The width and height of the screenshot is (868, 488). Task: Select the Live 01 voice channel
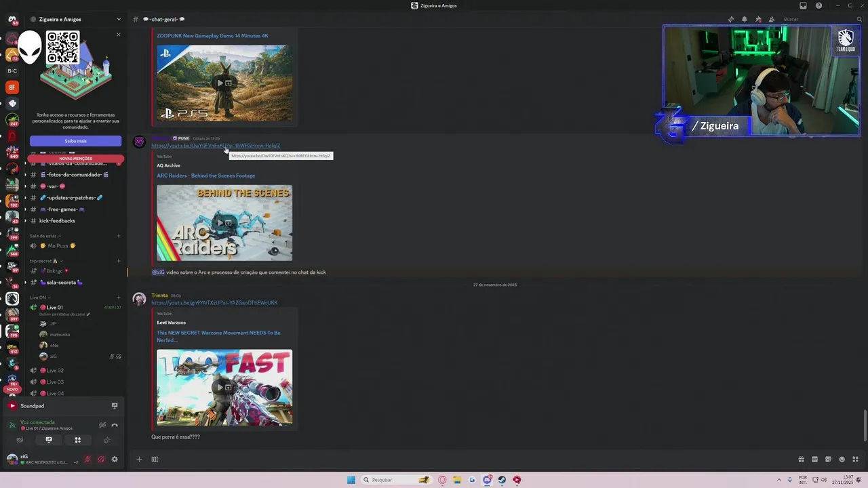tap(75, 308)
